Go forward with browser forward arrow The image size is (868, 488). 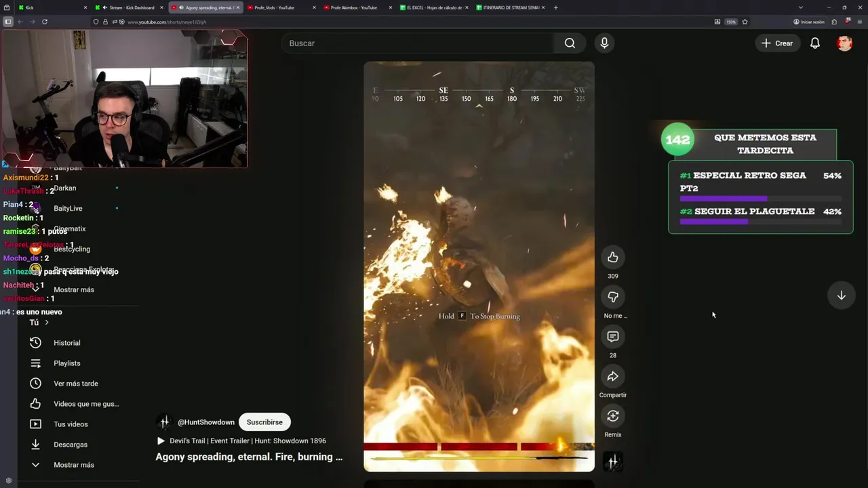point(32,22)
